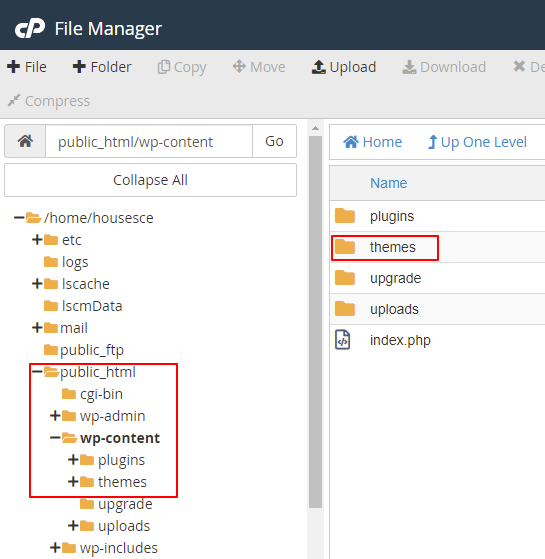
Task: Select the cgi-bin folder in tree
Action: pos(101,394)
